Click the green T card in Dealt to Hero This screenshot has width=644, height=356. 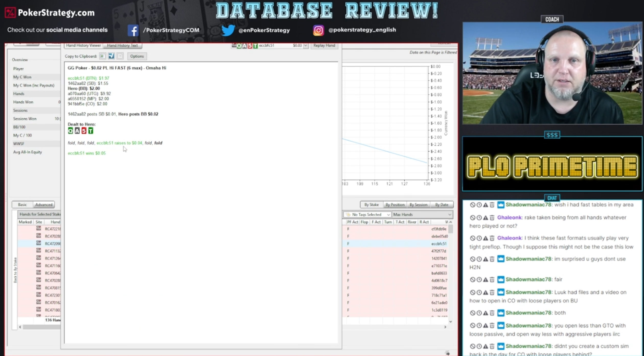click(91, 131)
